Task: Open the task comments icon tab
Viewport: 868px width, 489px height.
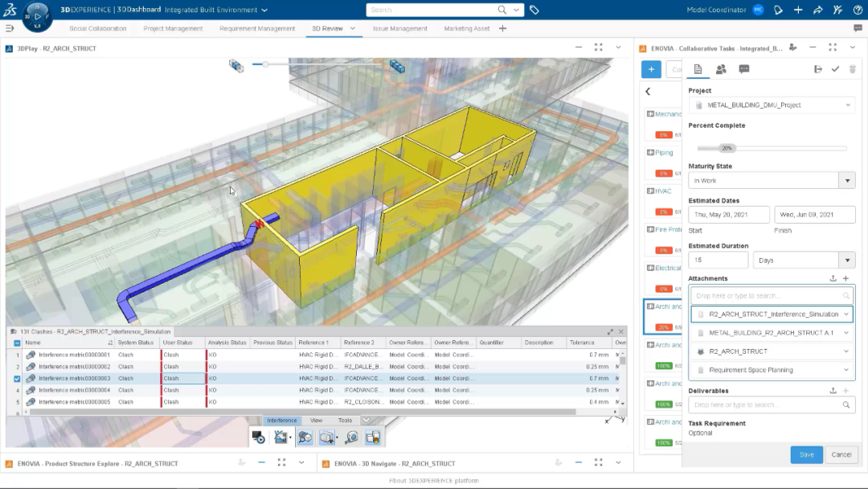Action: tap(744, 69)
